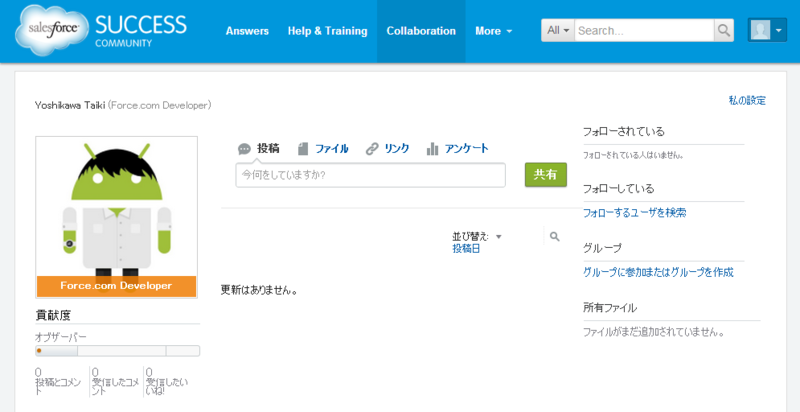
Task: Click the ファイルがまだ追加されていません。 text
Action: coord(654,332)
